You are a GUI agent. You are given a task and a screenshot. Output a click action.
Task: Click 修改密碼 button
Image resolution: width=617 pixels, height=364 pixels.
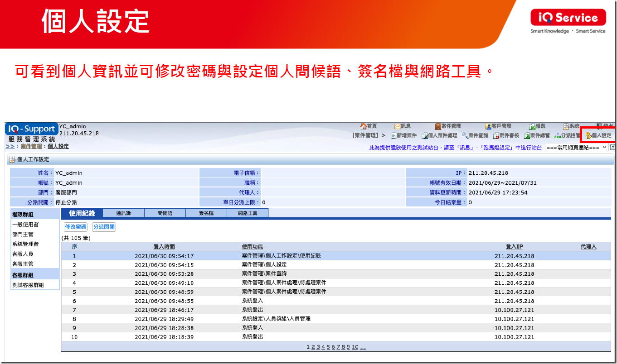(76, 227)
